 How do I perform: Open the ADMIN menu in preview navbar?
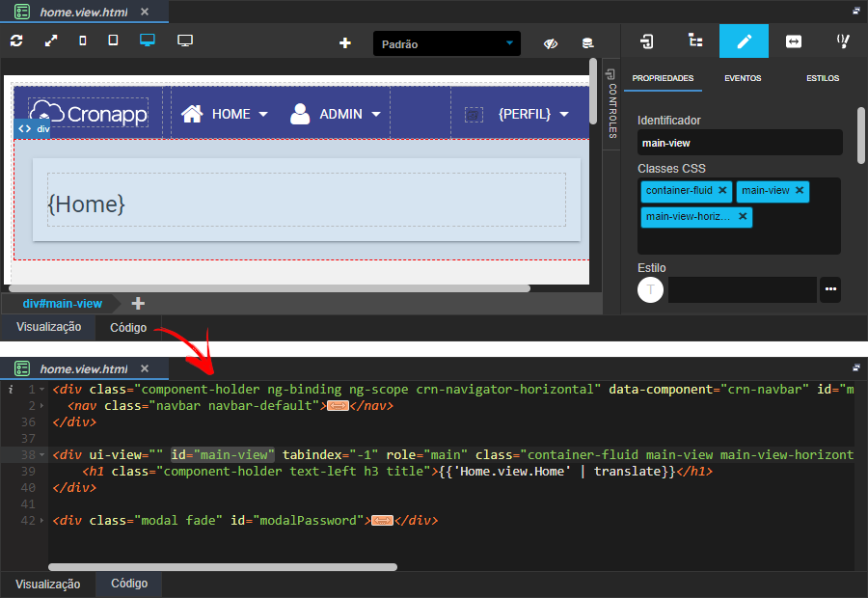pyautogui.click(x=336, y=114)
